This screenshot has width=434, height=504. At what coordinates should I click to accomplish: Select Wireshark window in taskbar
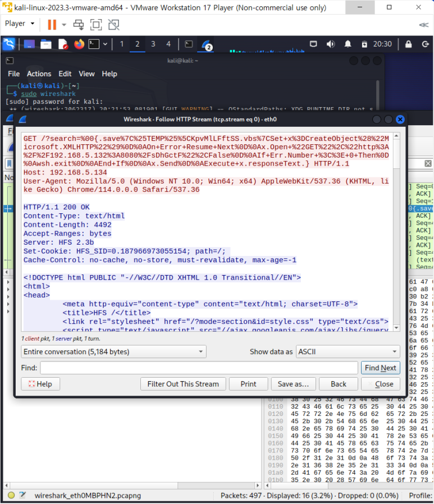pyautogui.click(x=206, y=45)
